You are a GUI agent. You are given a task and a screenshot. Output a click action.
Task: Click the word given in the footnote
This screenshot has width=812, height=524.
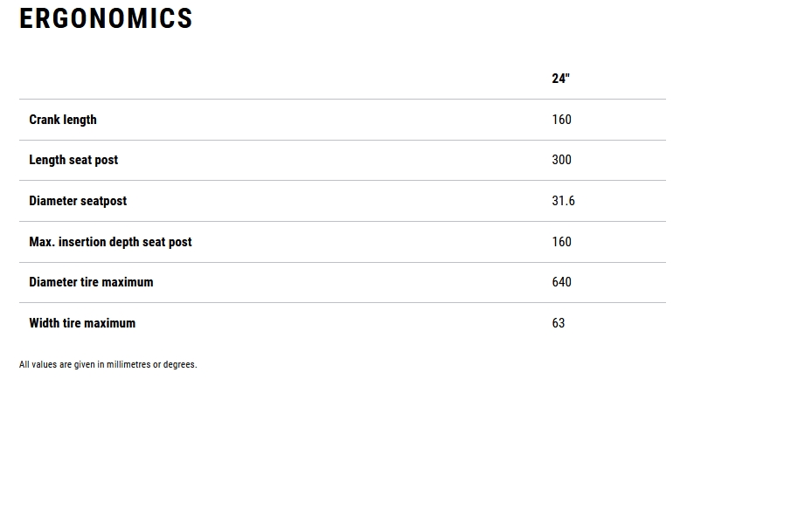[x=84, y=365]
